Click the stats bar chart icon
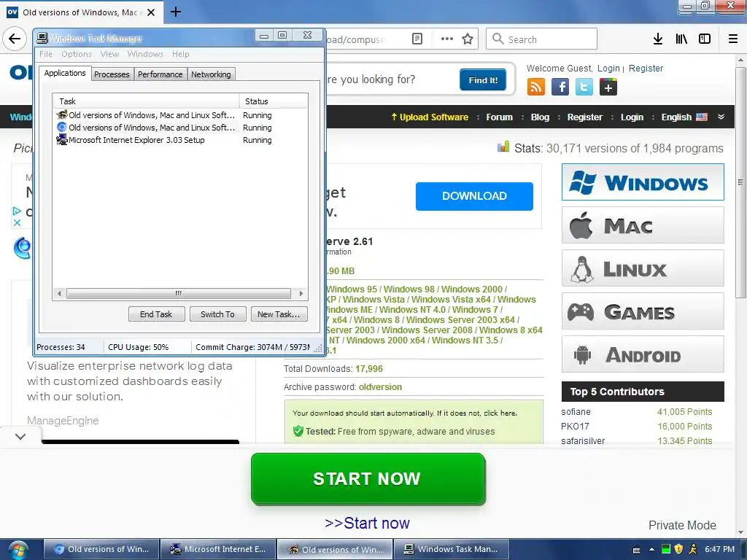This screenshot has width=747, height=560. click(x=503, y=147)
